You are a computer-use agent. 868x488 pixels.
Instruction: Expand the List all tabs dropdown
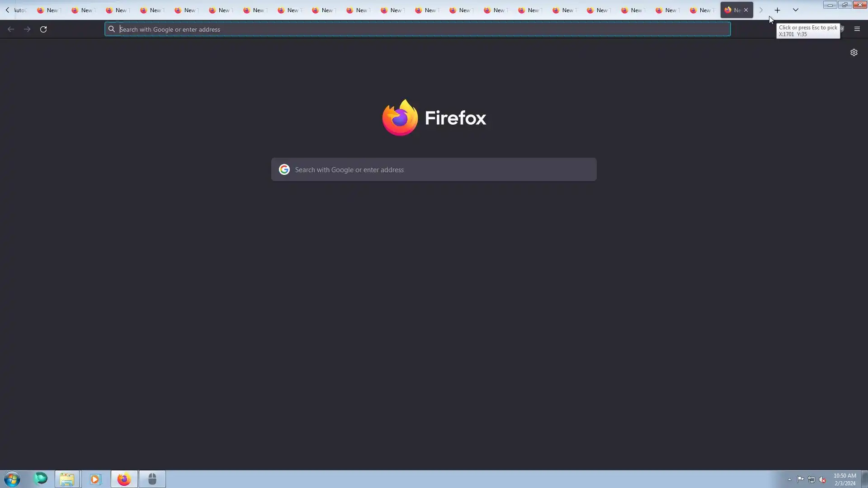(795, 10)
